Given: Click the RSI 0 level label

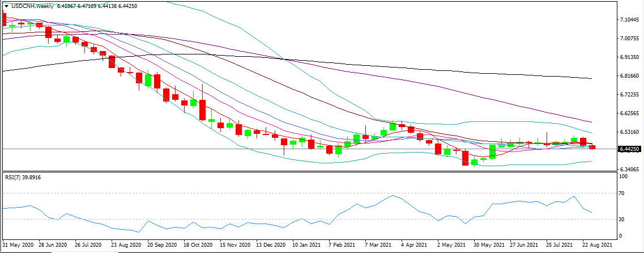Looking at the screenshot, I should pyautogui.click(x=621, y=236).
